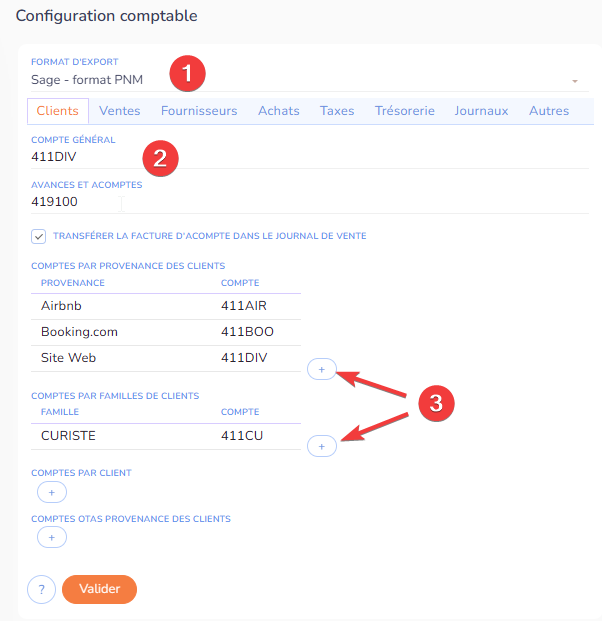Image resolution: width=602 pixels, height=621 pixels.
Task: Click the Booking.com provenance row
Action: [80, 332]
